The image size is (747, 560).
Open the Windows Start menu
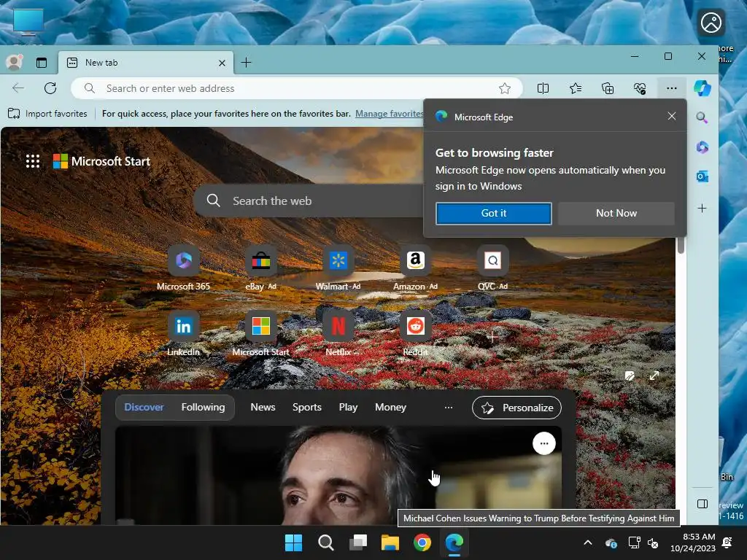[x=293, y=542]
